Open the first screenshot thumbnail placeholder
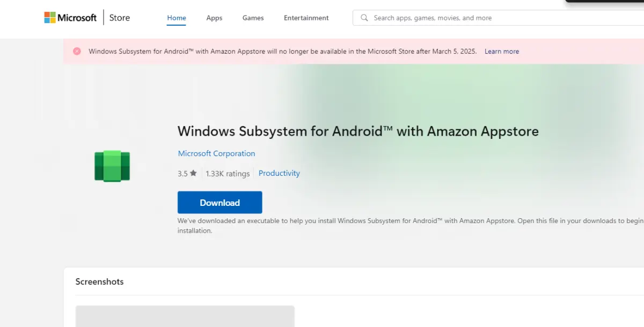The image size is (644, 327). (x=185, y=316)
